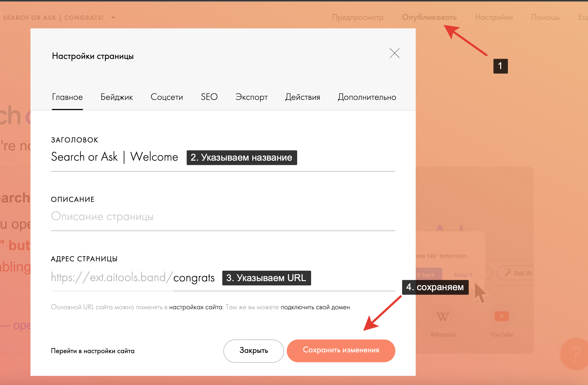
Task: Select the SEO tab
Action: [x=209, y=97]
